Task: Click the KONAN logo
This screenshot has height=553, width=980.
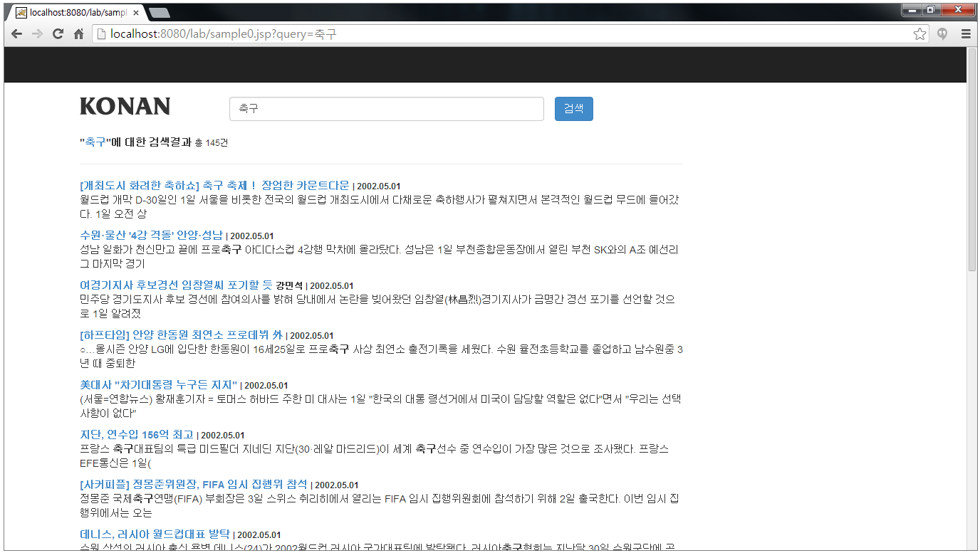Action: pyautogui.click(x=125, y=107)
